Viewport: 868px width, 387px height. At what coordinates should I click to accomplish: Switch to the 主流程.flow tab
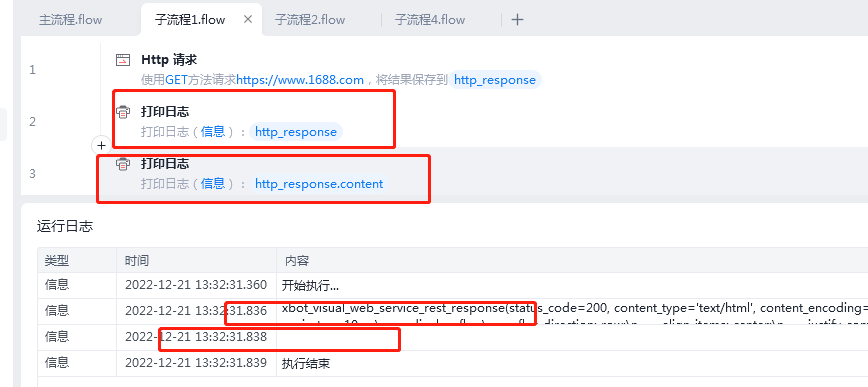(70, 20)
